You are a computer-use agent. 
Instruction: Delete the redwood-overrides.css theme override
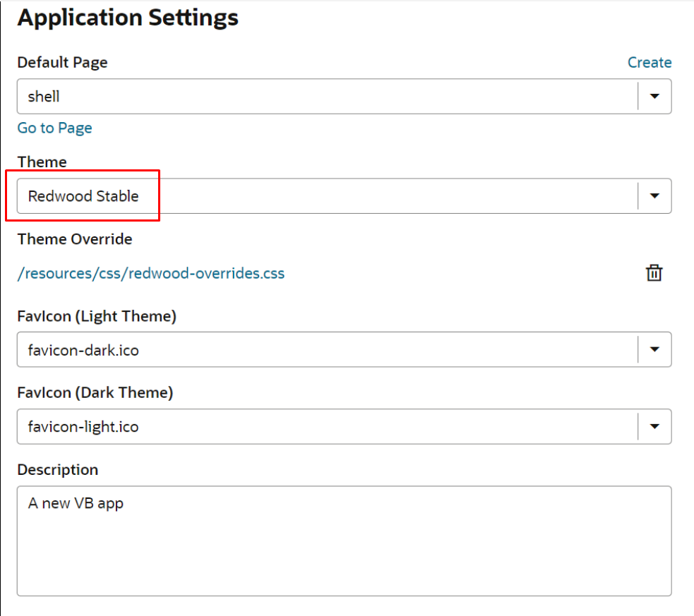(654, 273)
